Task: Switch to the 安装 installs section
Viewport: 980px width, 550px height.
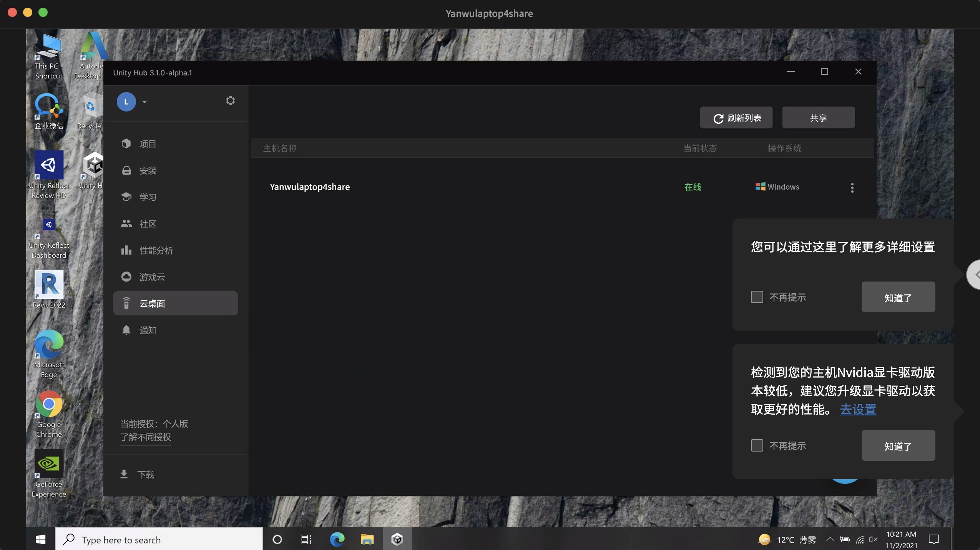Action: [x=148, y=171]
